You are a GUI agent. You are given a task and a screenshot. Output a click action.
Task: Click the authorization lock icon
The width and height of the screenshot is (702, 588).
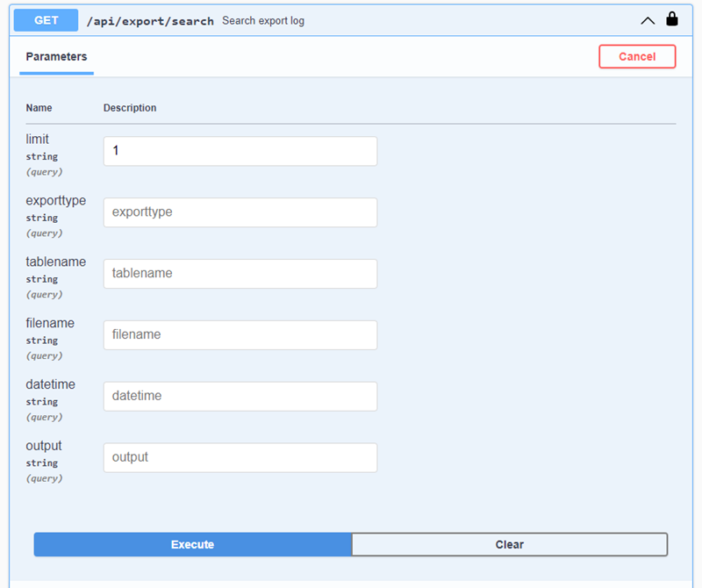[672, 19]
